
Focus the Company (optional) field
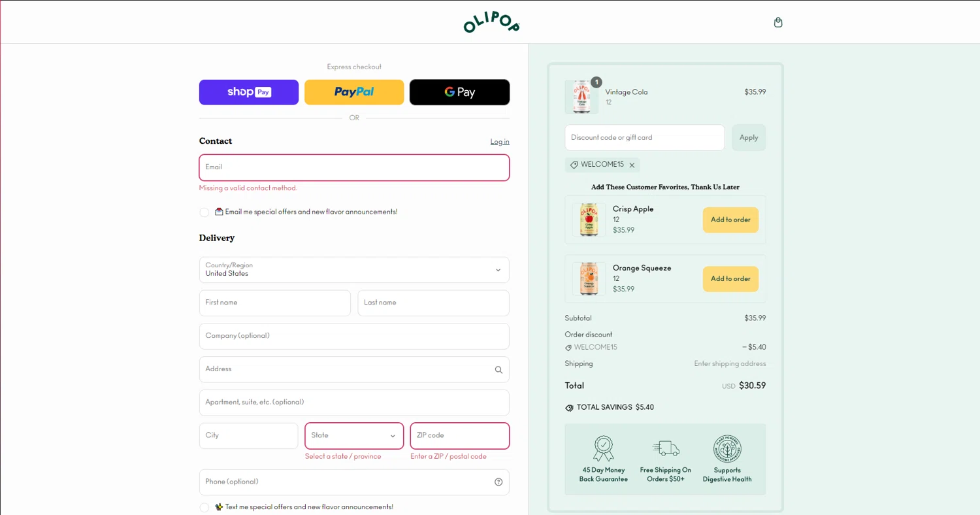click(354, 336)
